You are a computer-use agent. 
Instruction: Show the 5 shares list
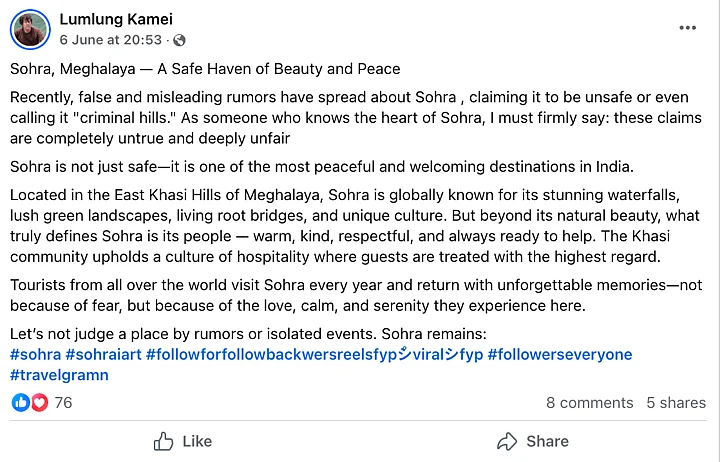tap(676, 403)
